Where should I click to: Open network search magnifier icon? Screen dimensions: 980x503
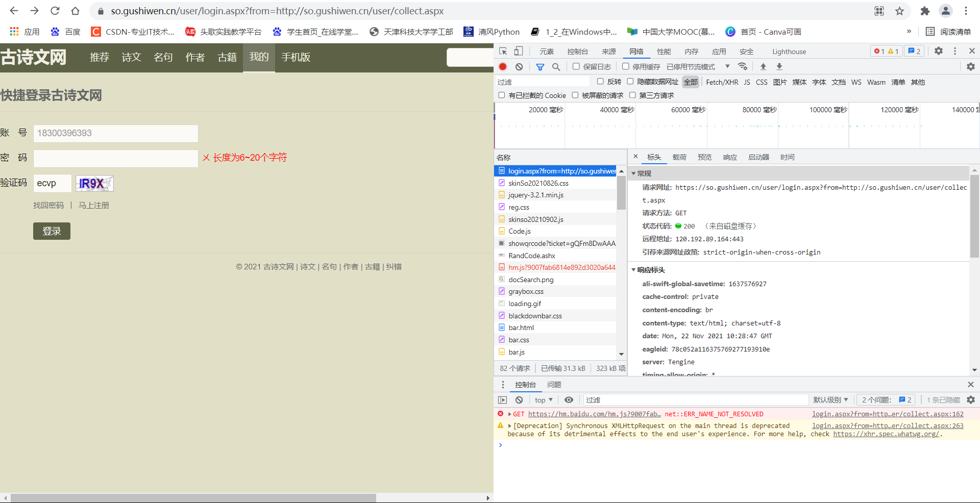pos(556,67)
